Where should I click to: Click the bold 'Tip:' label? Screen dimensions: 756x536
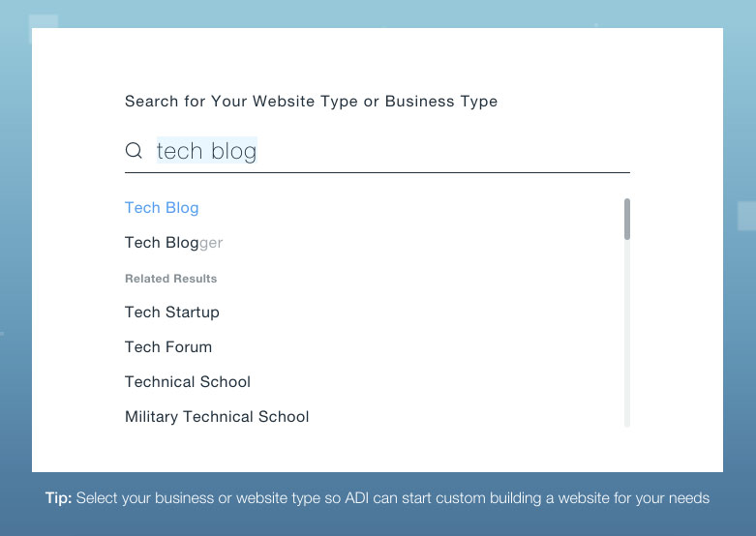pyautogui.click(x=58, y=498)
